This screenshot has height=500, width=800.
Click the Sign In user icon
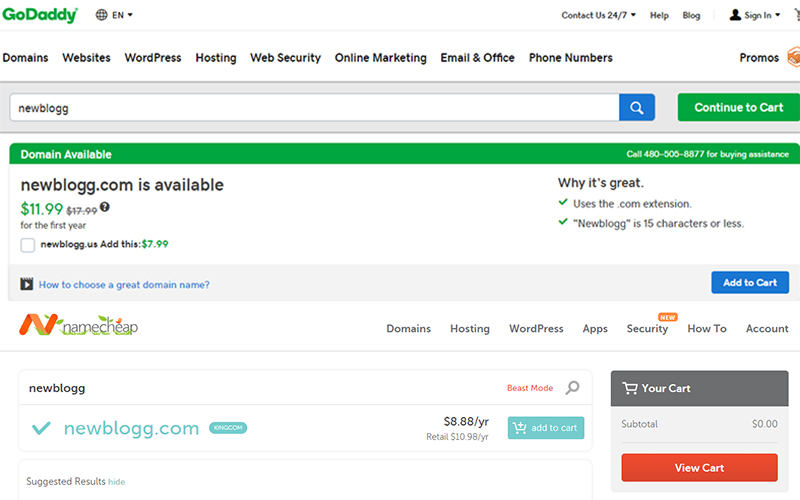(735, 15)
